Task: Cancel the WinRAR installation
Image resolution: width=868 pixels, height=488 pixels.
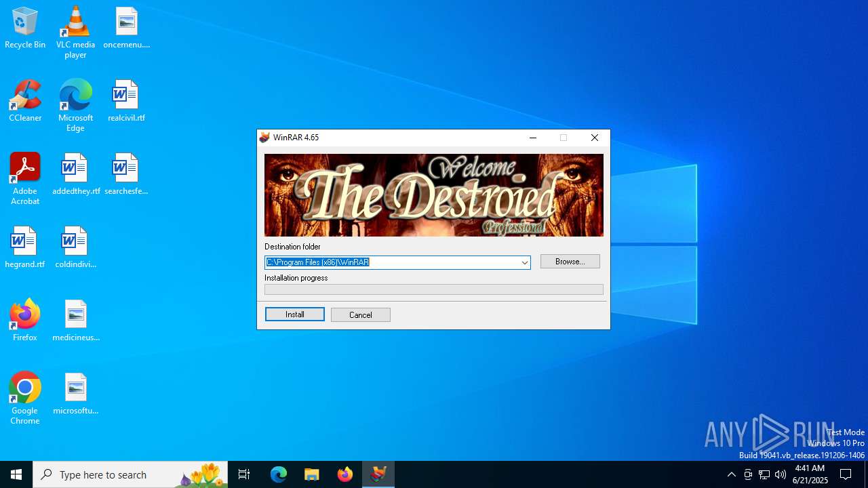Action: coord(361,314)
